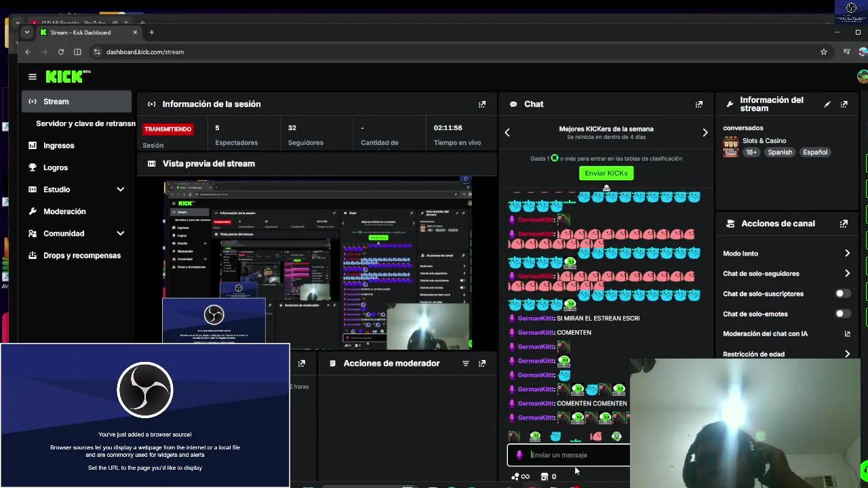This screenshot has height=488, width=868.
Task: Click Moderación del chat con IA label
Action: (765, 333)
